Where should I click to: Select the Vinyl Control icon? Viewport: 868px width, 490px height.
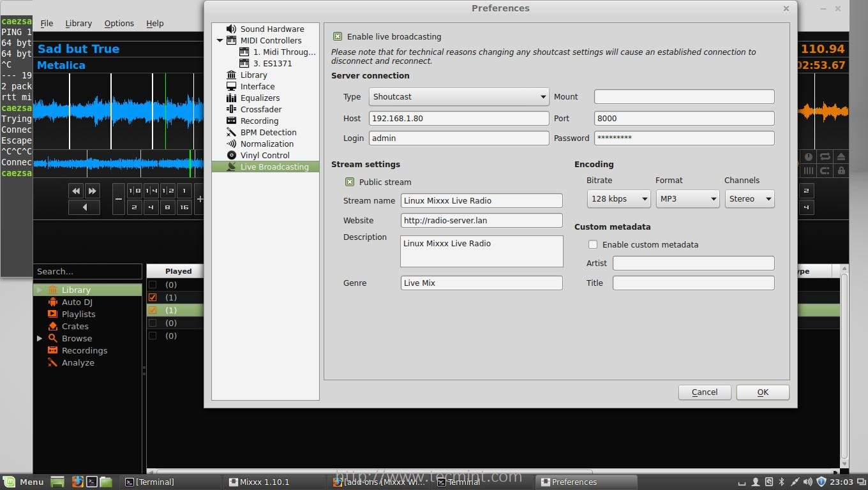pyautogui.click(x=231, y=155)
